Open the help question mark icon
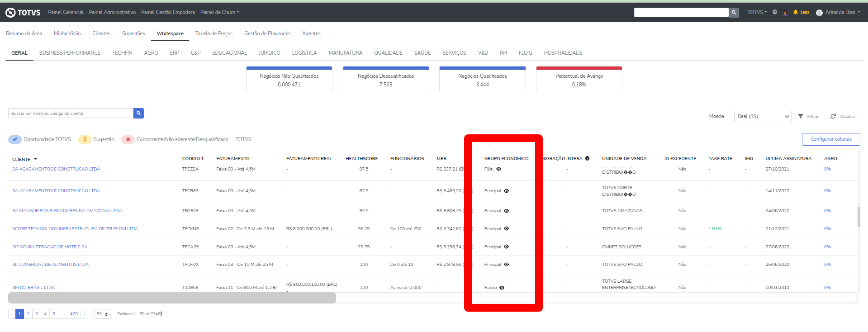868x332 pixels. pos(775,12)
